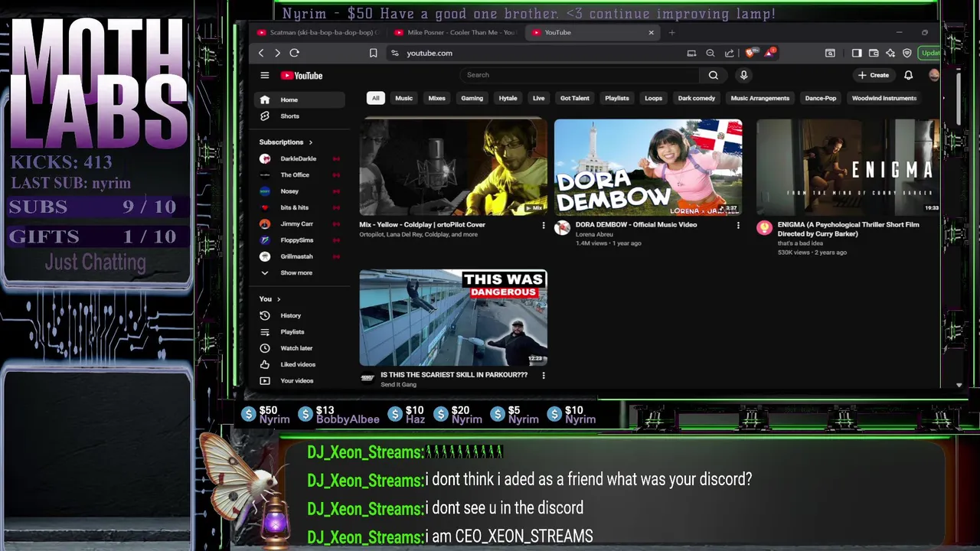This screenshot has height=551, width=980.
Task: Expand Show more subscriptions
Action: tap(299, 273)
